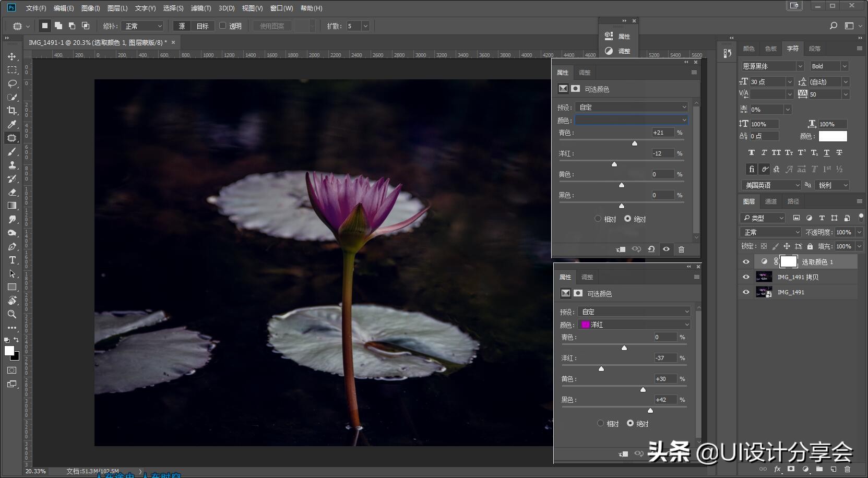The width and height of the screenshot is (868, 478).
Task: Select the Crop tool
Action: (x=12, y=111)
